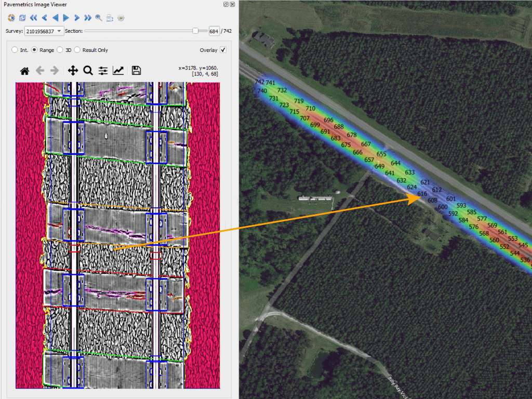Click the print icon in the top toolbar
This screenshot has width=532, height=399.
[x=109, y=17]
